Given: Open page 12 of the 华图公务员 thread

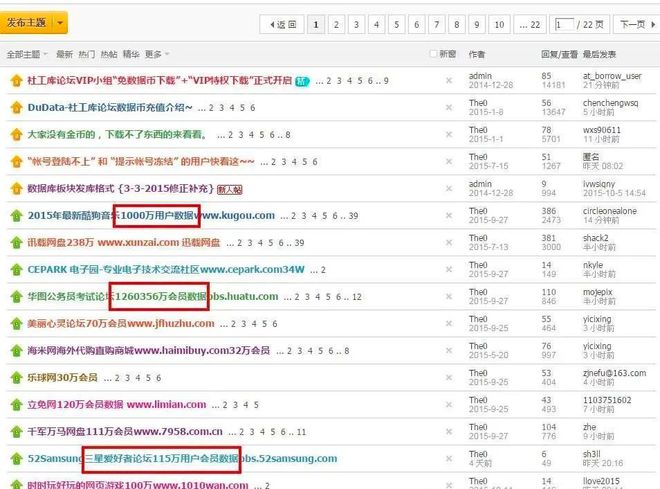Looking at the screenshot, I should pyautogui.click(x=357, y=297).
